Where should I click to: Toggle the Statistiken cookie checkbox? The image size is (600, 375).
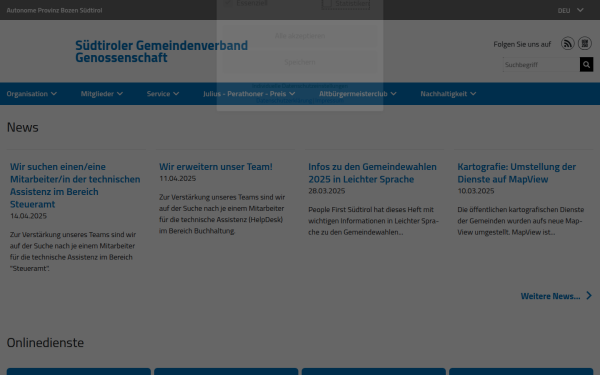pos(327,3)
